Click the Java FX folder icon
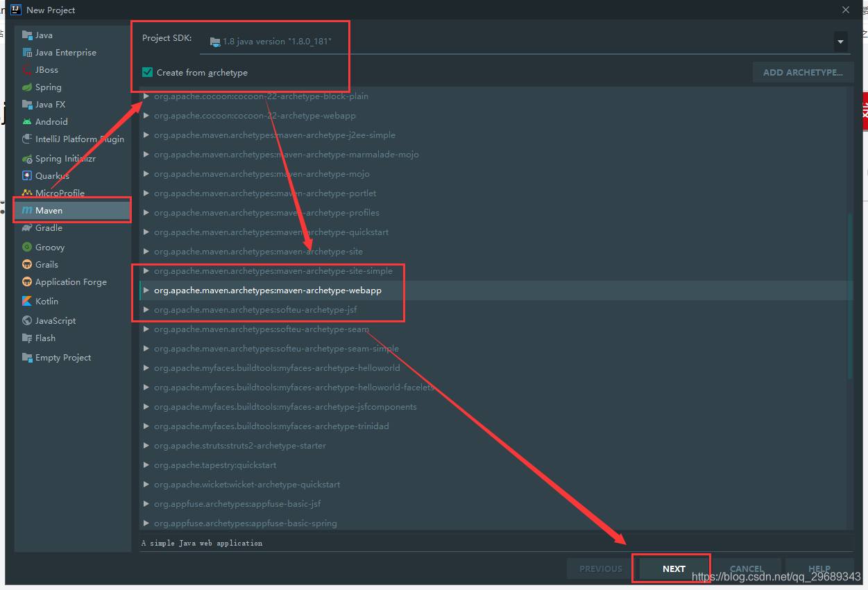 [27, 105]
